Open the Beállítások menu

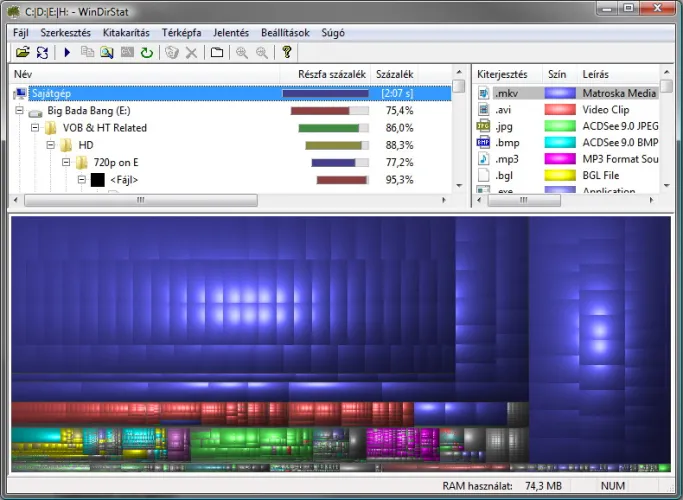click(285, 32)
